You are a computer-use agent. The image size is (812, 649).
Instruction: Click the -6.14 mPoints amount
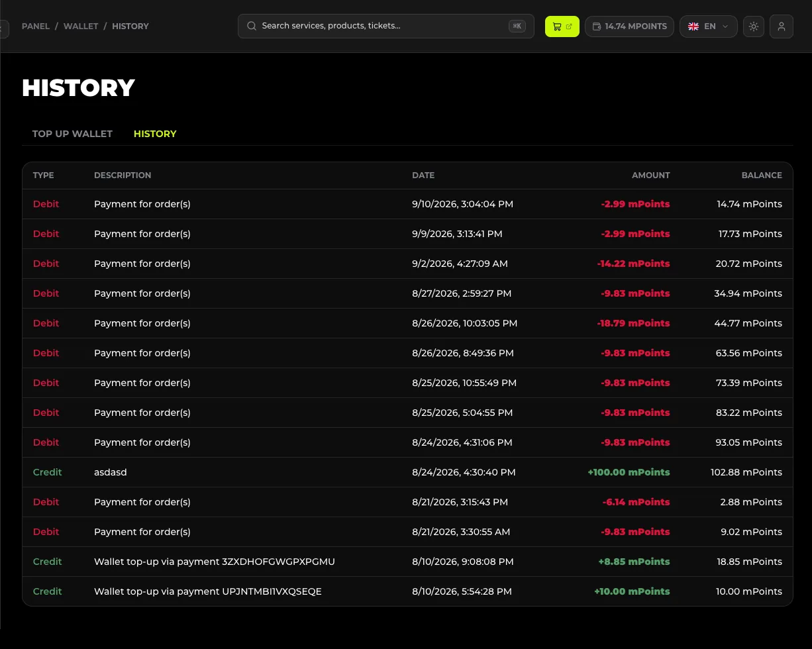[x=636, y=502]
